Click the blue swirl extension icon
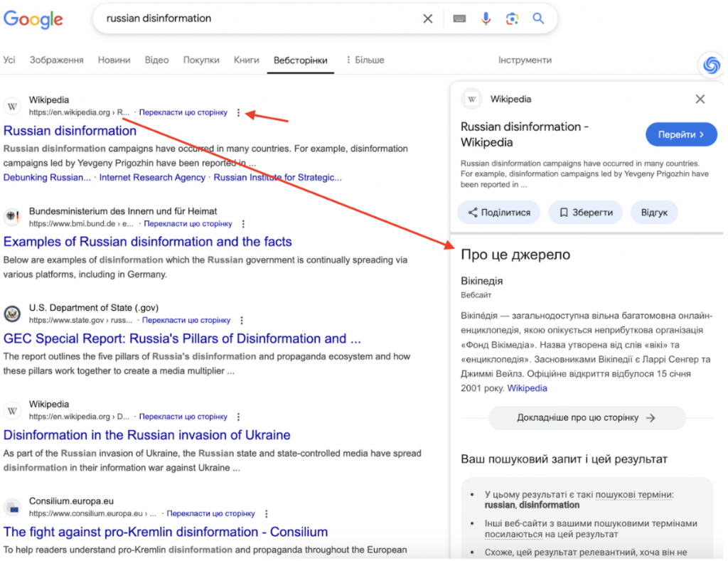The height and width of the screenshot is (561, 728). tap(711, 65)
